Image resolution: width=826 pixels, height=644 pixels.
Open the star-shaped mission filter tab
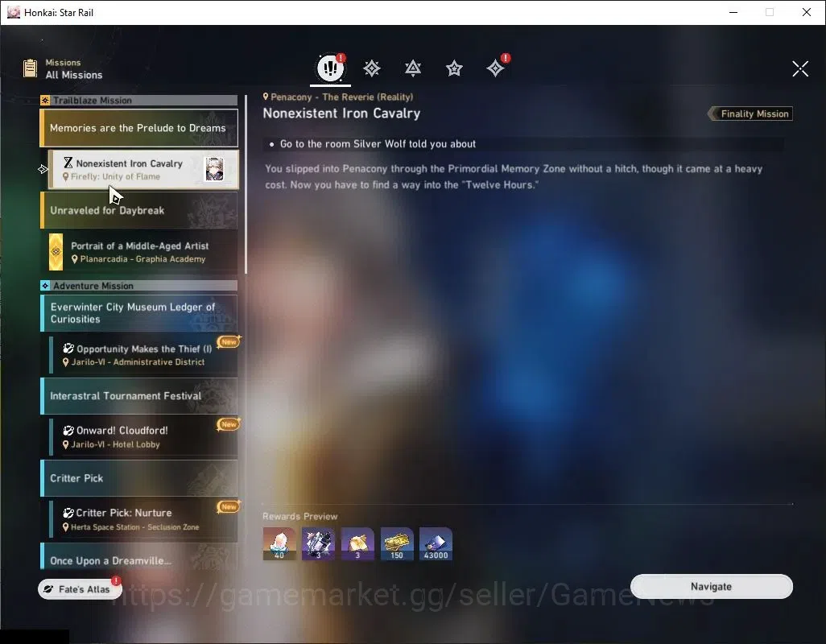tap(454, 68)
